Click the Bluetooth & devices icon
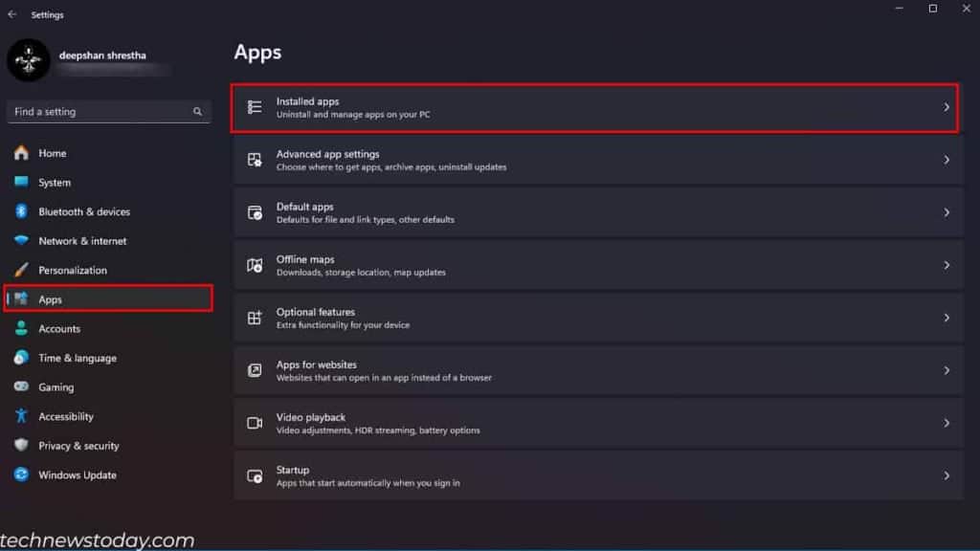 (x=21, y=211)
